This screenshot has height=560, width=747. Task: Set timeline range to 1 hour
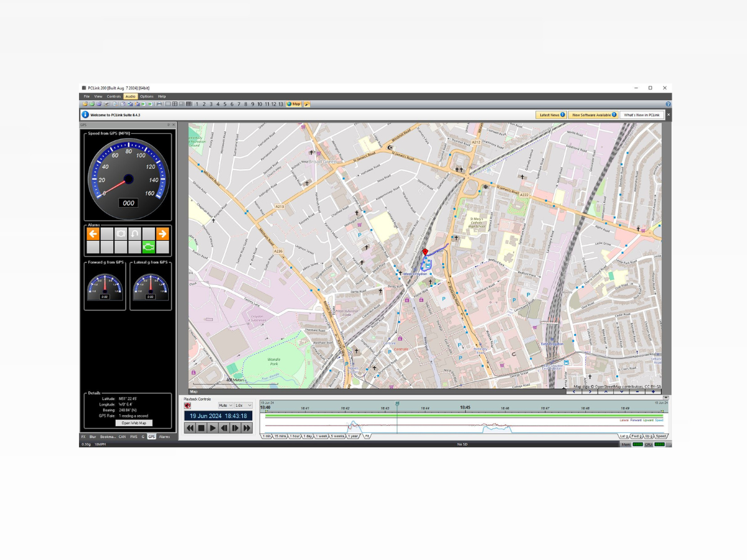tap(295, 436)
